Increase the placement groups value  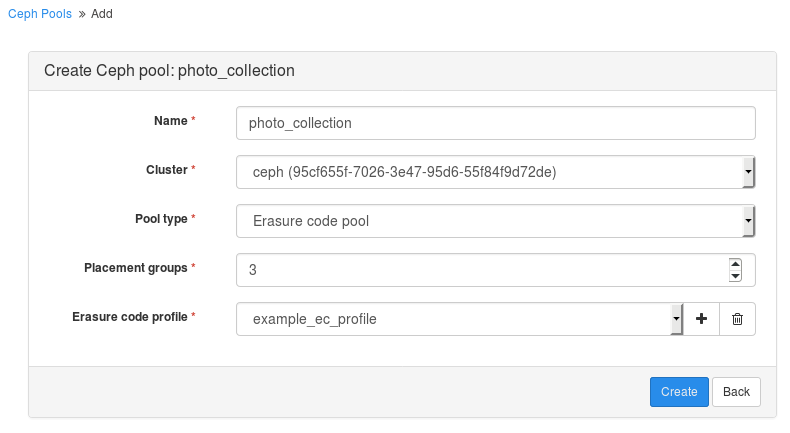(735, 264)
